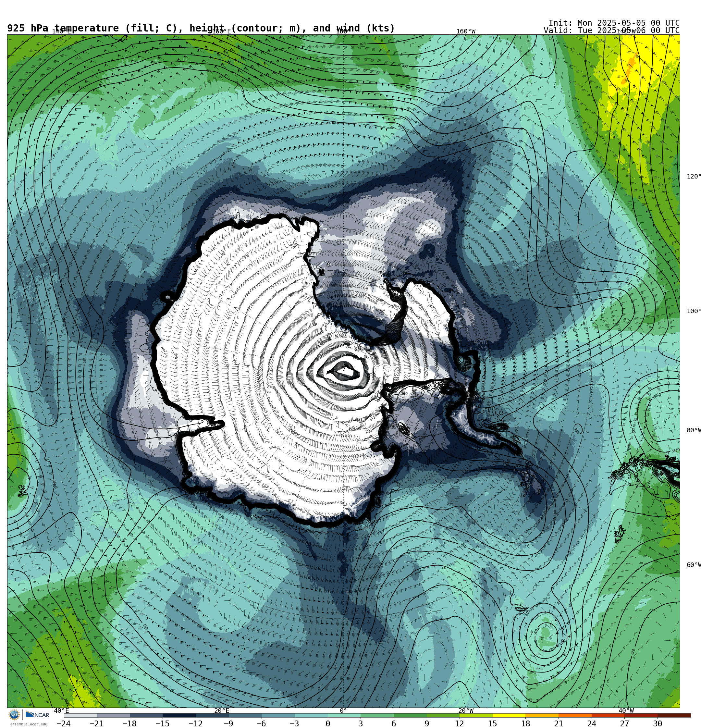Screen dimensions: 701x728
Task: Click the 40°E longitude label at bottom
Action: point(61,710)
